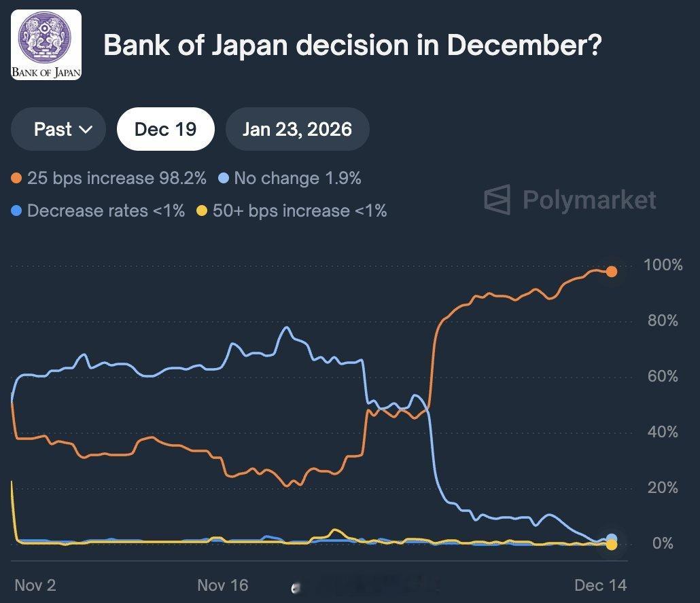Open the Past time range dropdown

58,129
